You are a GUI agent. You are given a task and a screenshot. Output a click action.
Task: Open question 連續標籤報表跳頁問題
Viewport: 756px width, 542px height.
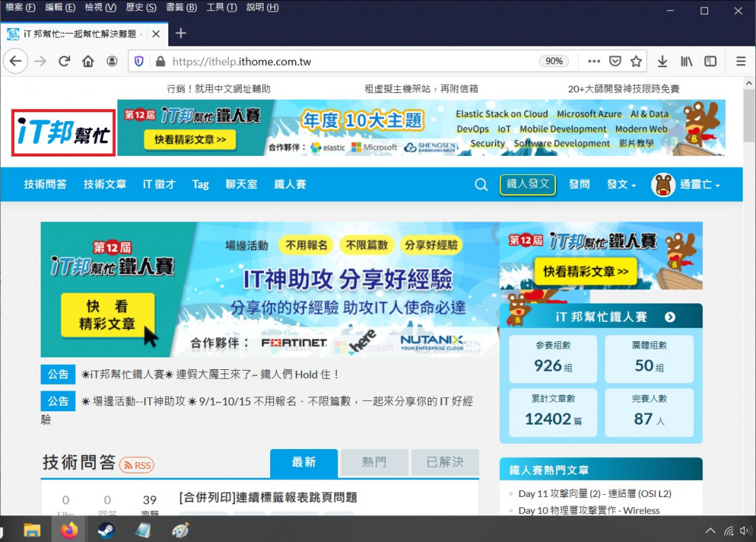(x=268, y=497)
